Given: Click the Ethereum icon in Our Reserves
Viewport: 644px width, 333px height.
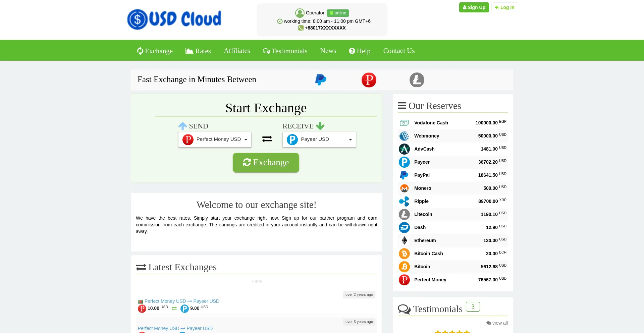Looking at the screenshot, I should pyautogui.click(x=404, y=240).
